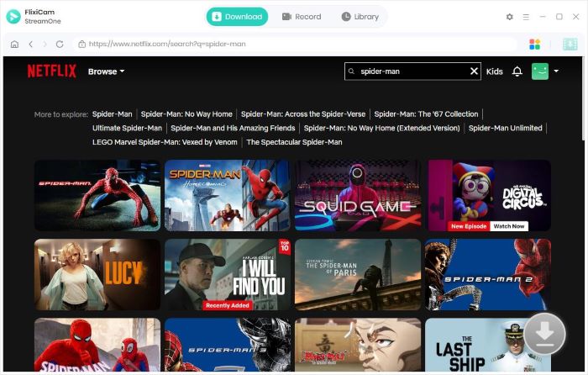588x375 pixels.
Task: Reload the page with refresh icon
Action: [60, 45]
